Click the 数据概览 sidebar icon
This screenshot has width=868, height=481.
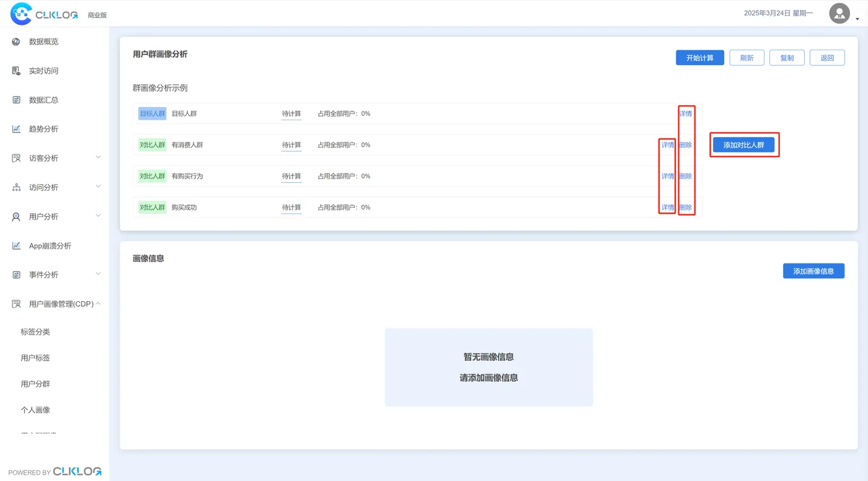click(16, 42)
